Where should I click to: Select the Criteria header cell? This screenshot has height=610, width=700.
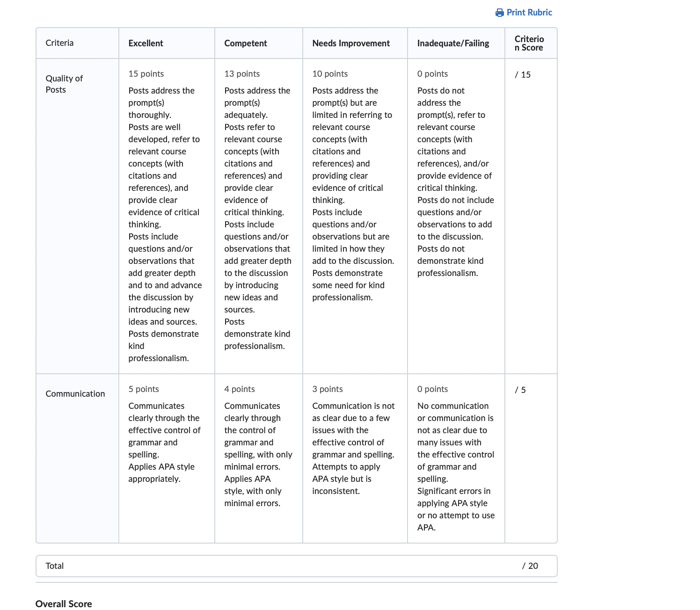coord(78,43)
